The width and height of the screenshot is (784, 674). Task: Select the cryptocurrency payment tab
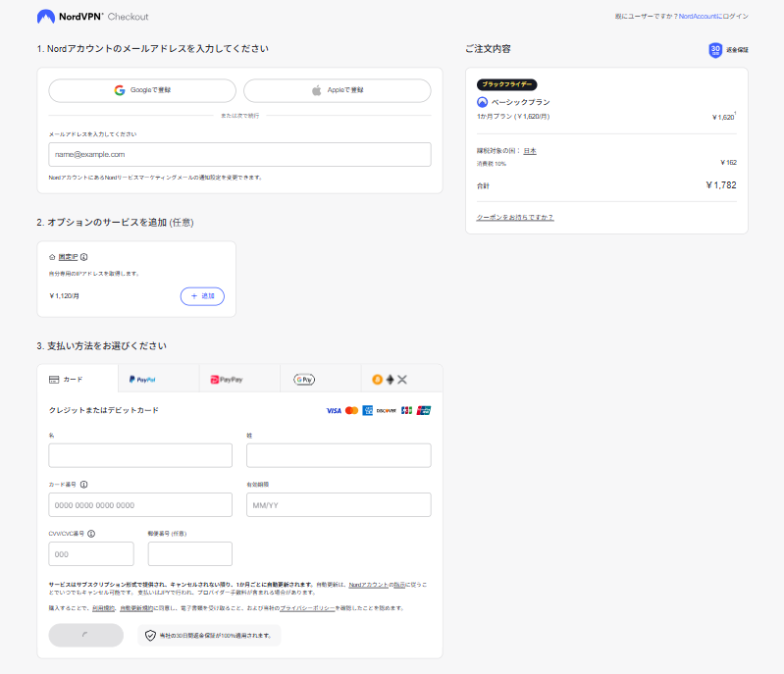pos(401,380)
